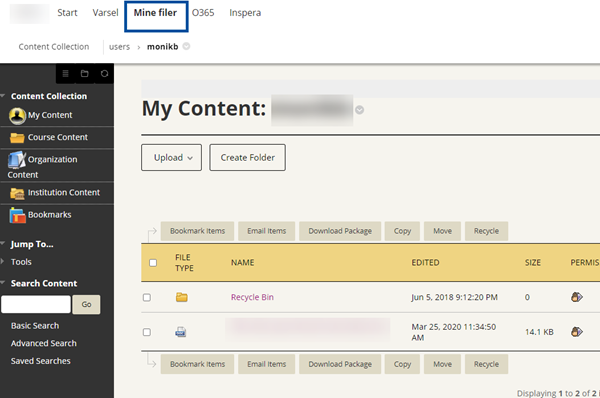Open Basic Search link

35,326
